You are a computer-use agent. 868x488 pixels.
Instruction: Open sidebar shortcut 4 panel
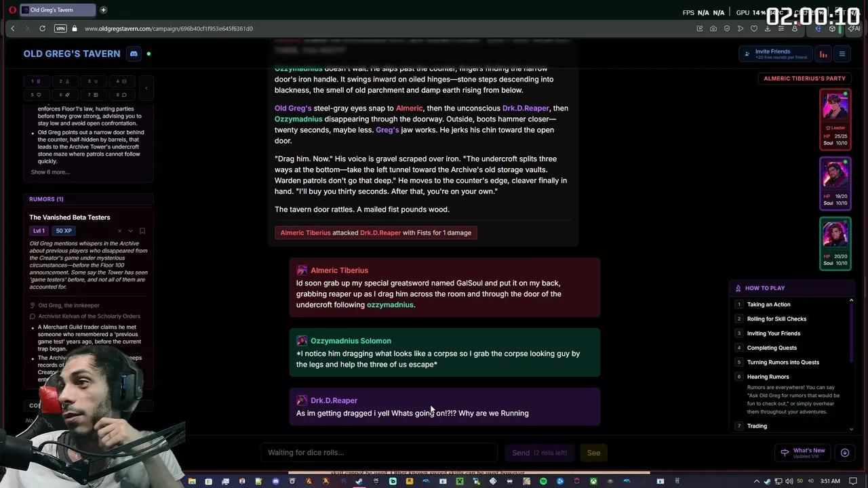tap(121, 81)
